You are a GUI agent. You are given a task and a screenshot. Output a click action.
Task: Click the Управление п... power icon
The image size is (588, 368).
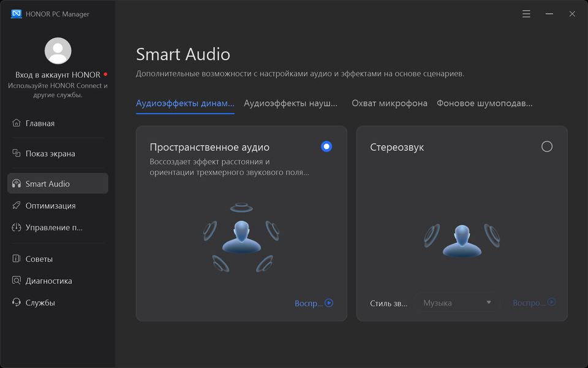point(16,227)
